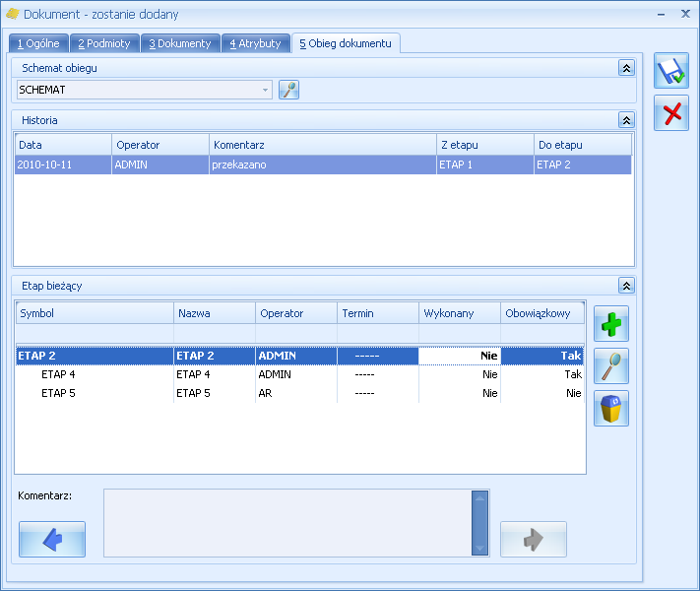Click the Komentarz field scrollbar
The image size is (700, 591).
click(479, 523)
